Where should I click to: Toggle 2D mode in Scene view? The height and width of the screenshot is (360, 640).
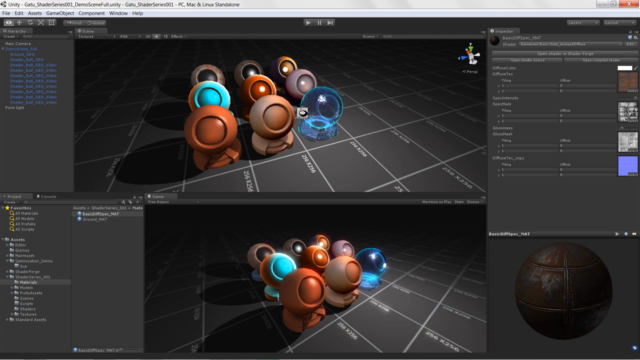point(148,36)
